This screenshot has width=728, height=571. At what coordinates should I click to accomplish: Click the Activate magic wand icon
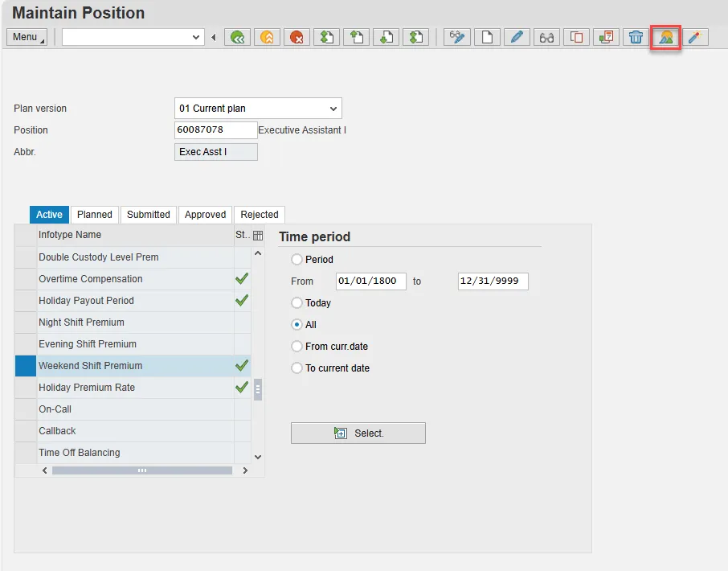[695, 37]
